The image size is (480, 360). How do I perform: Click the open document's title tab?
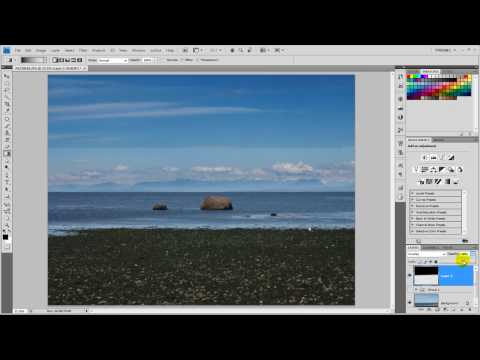50,68
